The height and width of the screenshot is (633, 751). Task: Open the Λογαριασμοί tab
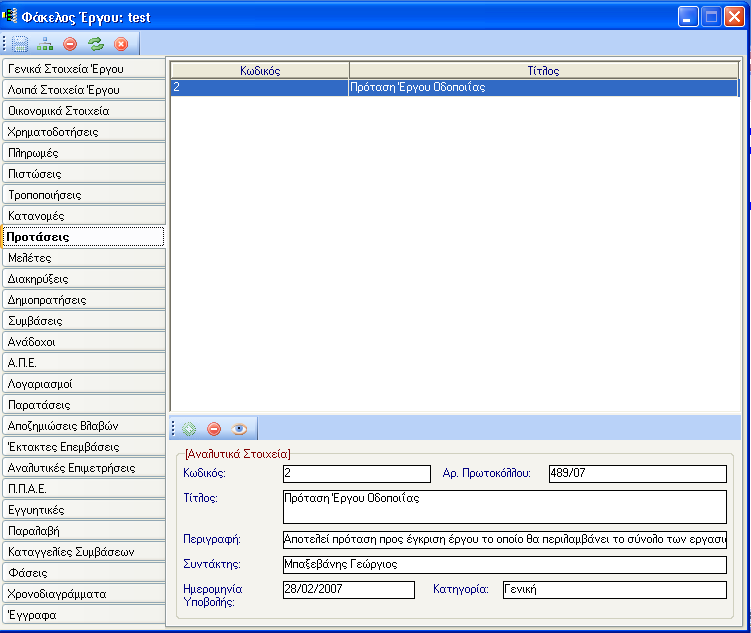84,384
